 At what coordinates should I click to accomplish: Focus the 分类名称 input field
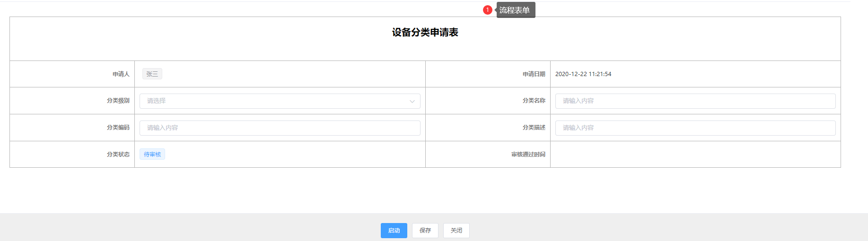(695, 101)
